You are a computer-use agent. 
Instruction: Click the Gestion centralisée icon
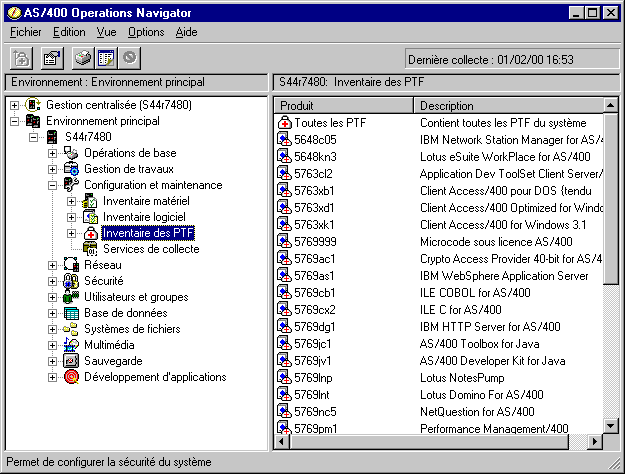coord(33,105)
